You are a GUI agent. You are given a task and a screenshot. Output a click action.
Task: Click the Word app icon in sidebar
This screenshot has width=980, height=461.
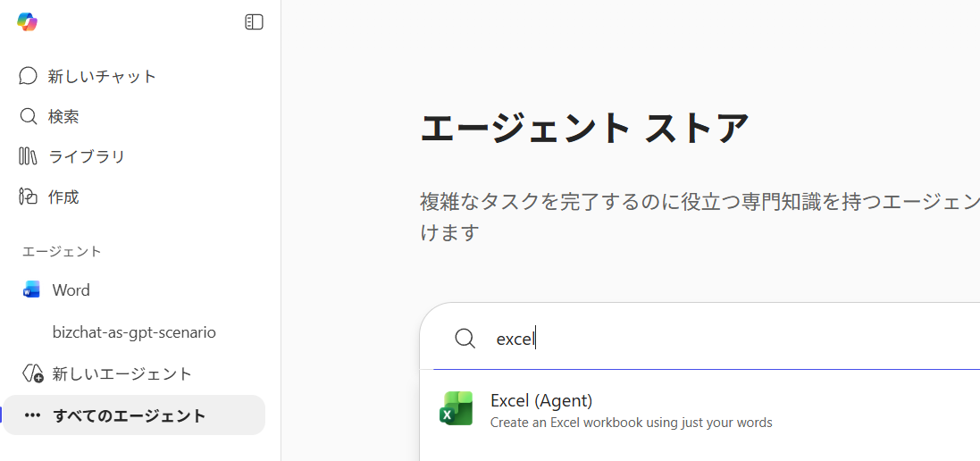[x=32, y=290]
